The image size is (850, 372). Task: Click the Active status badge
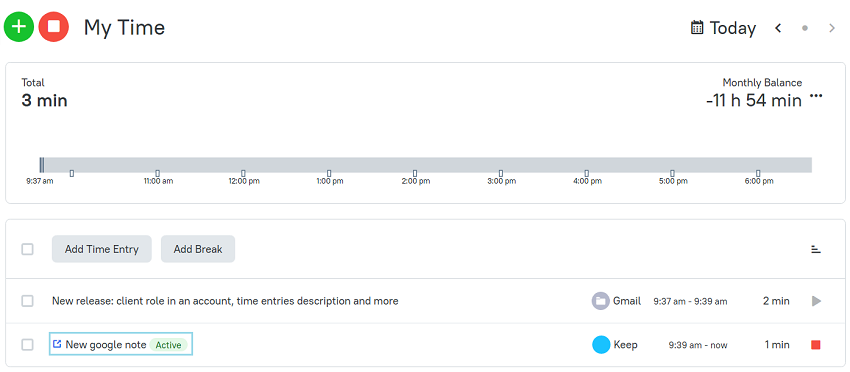click(169, 345)
